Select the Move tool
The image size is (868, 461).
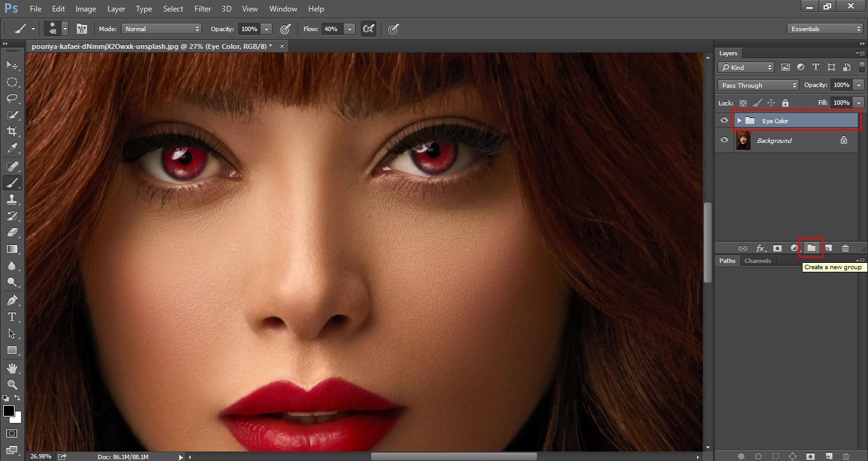(x=12, y=65)
